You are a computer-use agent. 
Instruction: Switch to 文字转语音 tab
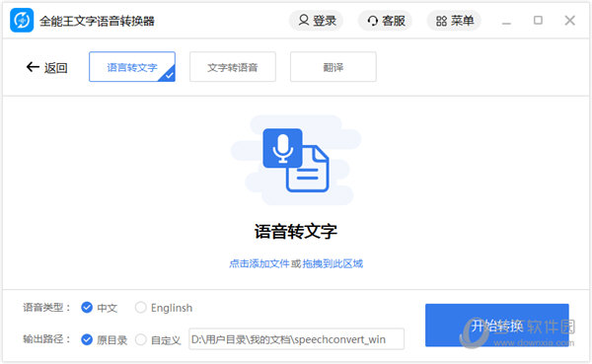pyautogui.click(x=233, y=67)
